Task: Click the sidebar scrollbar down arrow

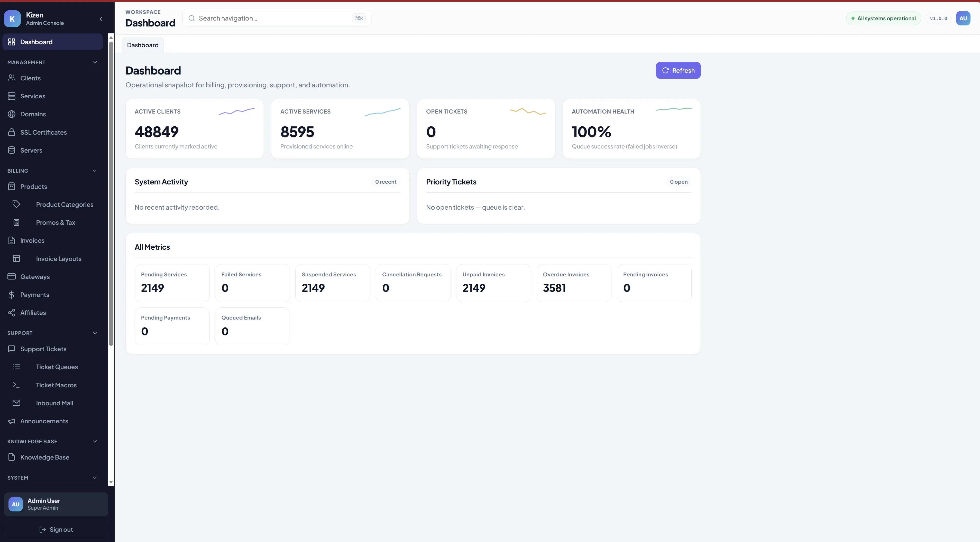Action: click(x=111, y=482)
